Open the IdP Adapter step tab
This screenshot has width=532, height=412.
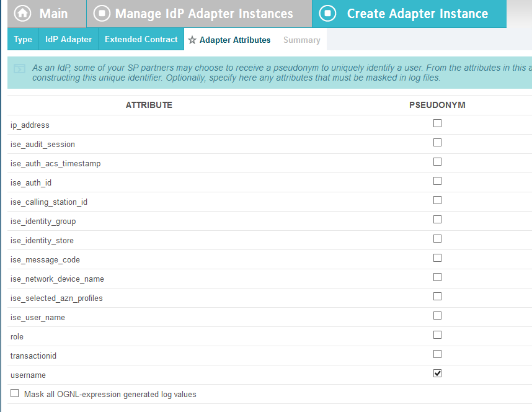click(69, 39)
